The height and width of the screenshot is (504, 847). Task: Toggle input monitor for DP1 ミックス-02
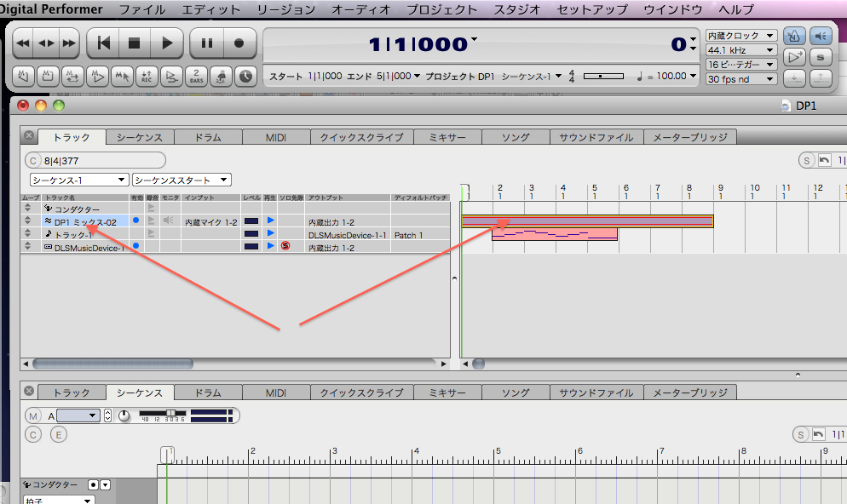169,220
